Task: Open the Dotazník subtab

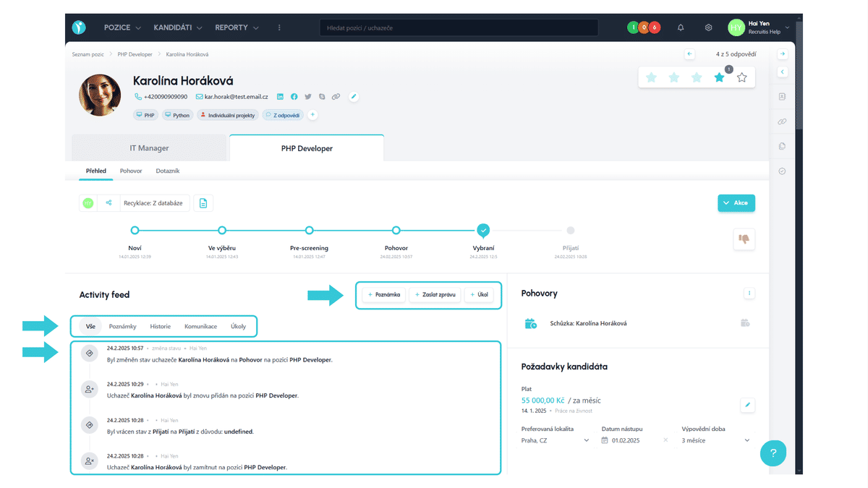Action: coord(168,171)
